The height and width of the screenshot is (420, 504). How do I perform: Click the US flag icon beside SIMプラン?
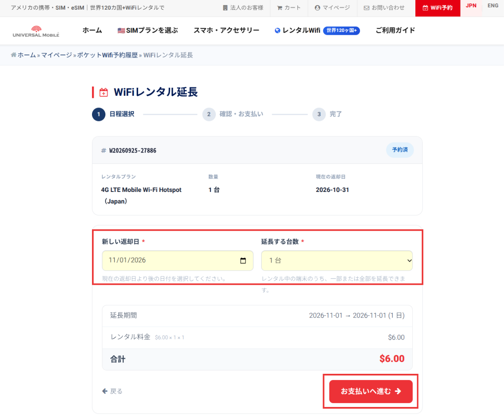coord(121,30)
